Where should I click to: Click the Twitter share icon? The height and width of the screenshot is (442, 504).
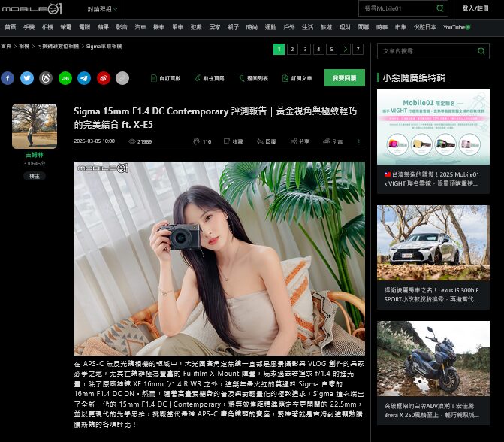[x=27, y=78]
